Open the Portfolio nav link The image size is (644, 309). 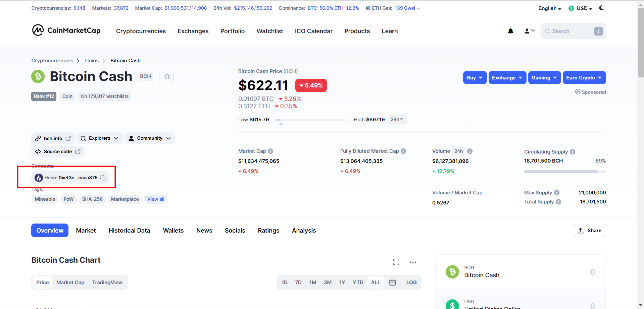coord(233,31)
